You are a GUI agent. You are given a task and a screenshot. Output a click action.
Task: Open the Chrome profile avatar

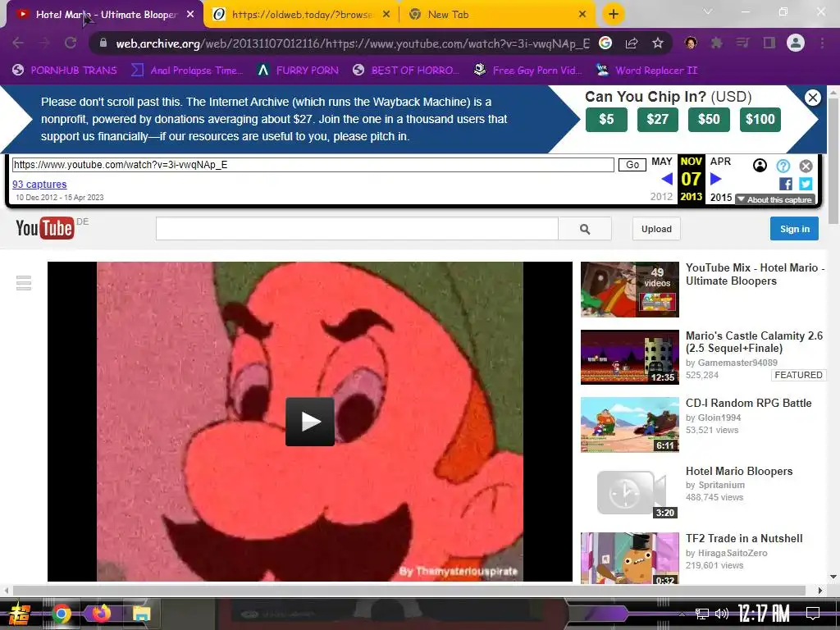coord(796,43)
